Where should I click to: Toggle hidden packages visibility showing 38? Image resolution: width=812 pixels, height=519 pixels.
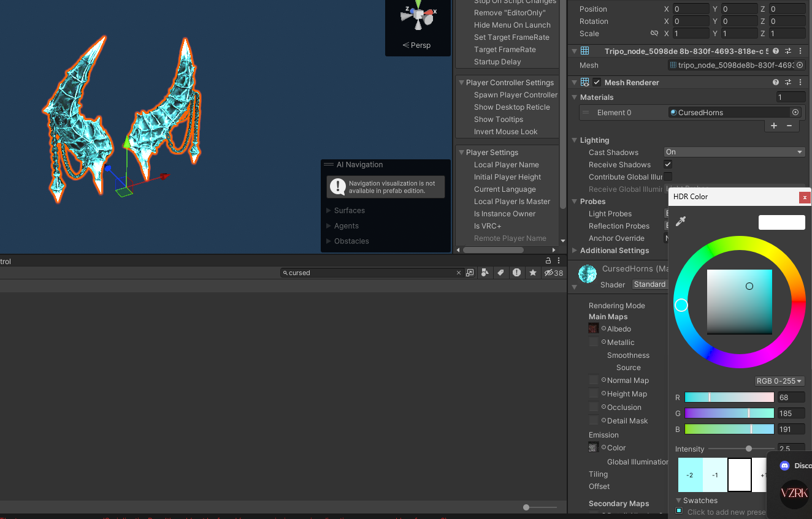[554, 273]
